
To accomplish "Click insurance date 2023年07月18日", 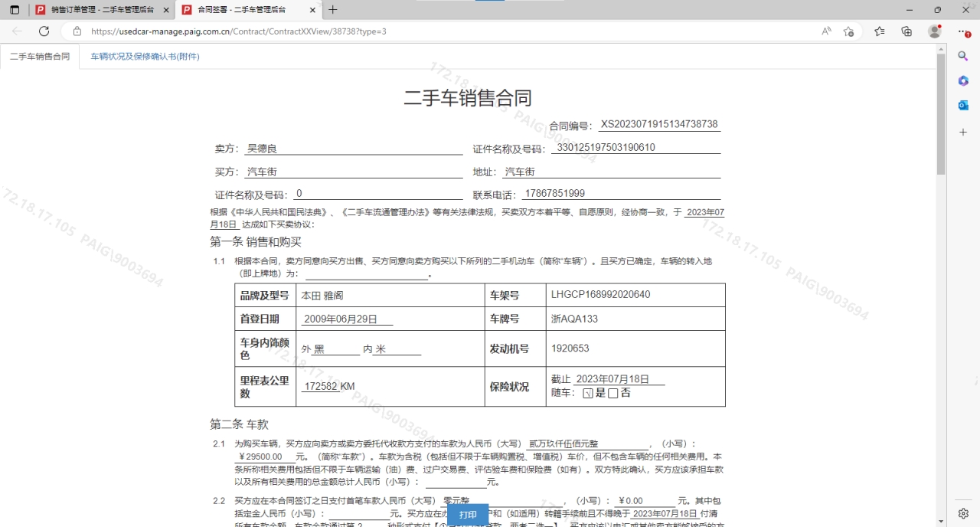I will (612, 379).
